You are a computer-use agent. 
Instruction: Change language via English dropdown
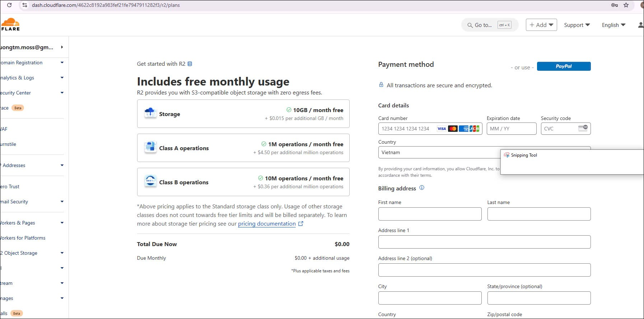[613, 25]
